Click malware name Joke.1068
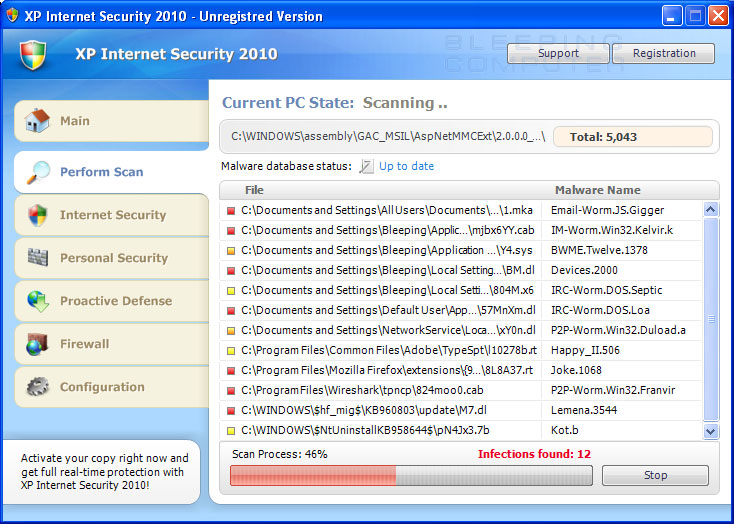This screenshot has height=524, width=734. coord(576,370)
